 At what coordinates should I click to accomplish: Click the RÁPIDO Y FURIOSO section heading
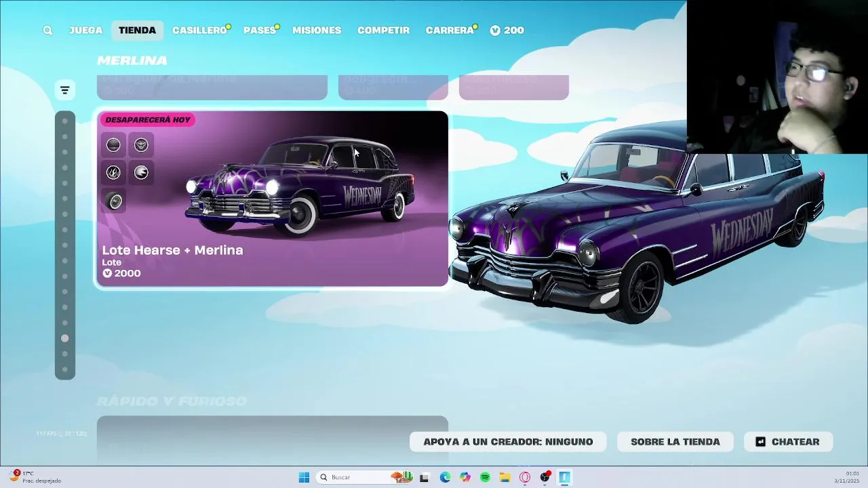click(x=172, y=402)
